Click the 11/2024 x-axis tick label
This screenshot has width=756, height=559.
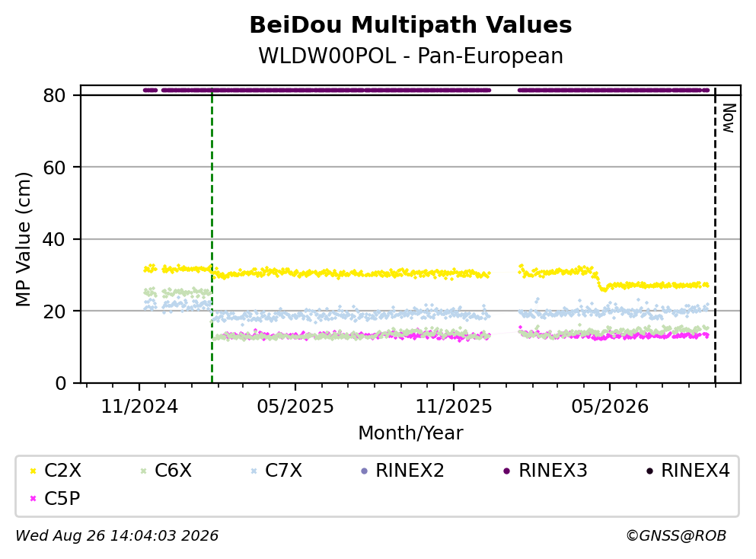click(139, 407)
